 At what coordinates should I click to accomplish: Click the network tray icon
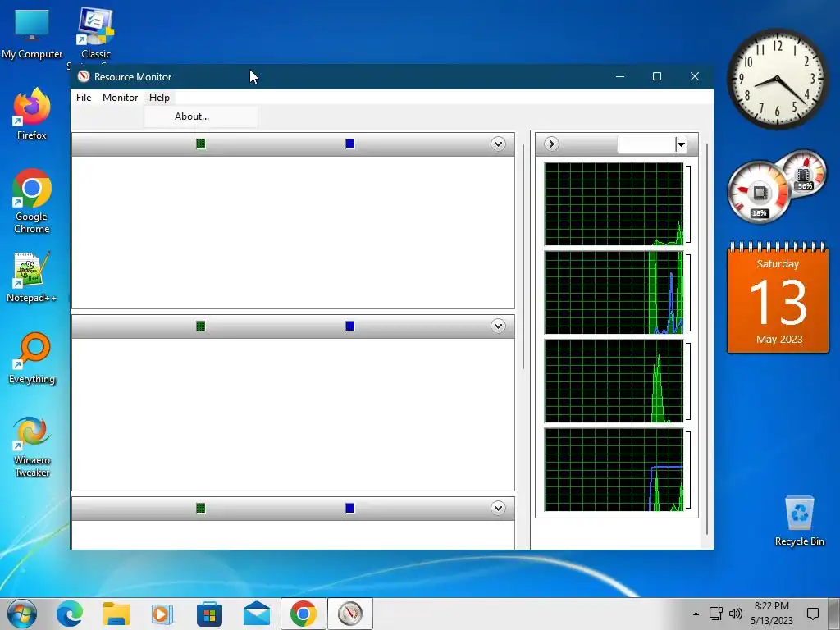715,614
